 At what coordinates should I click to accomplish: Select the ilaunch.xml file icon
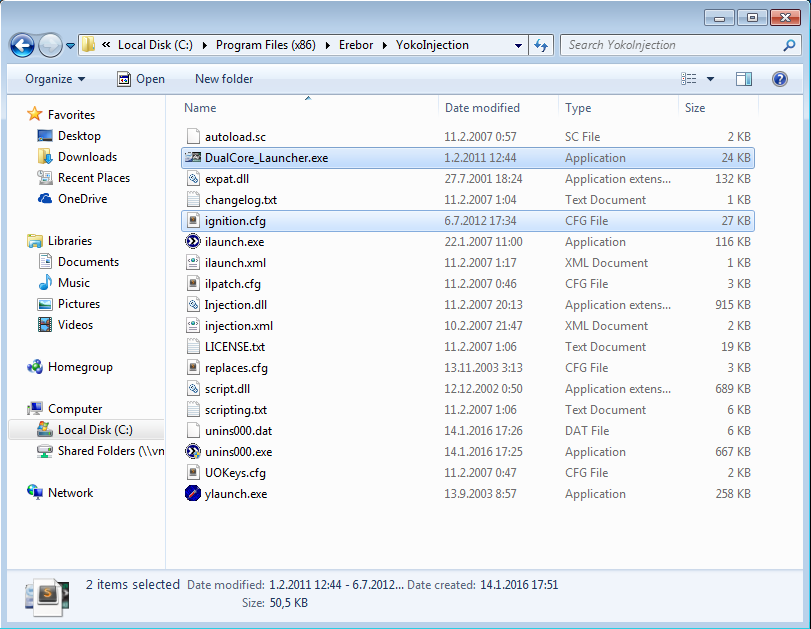pyautogui.click(x=193, y=263)
